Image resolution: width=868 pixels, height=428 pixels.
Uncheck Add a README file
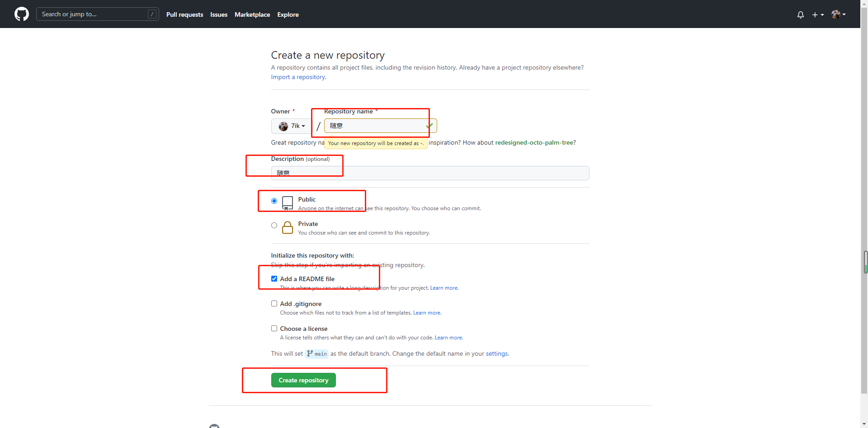(274, 278)
